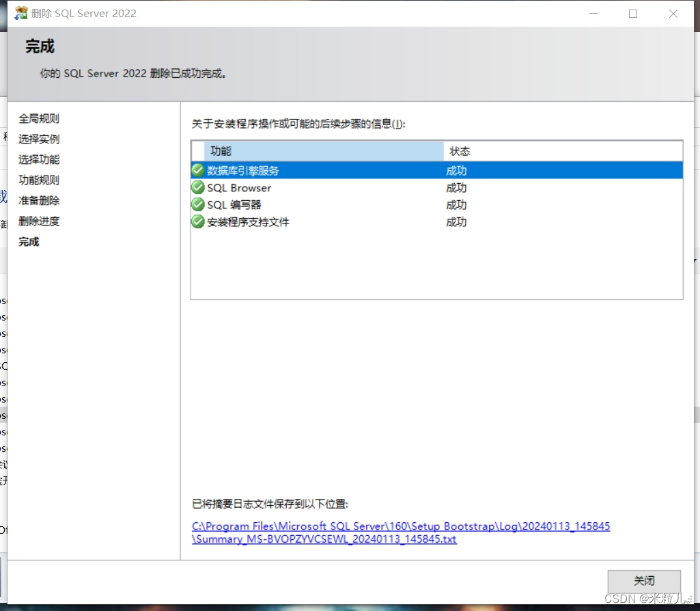Click green check icon beside 数据库引擎服务
700x611 pixels.
click(198, 170)
